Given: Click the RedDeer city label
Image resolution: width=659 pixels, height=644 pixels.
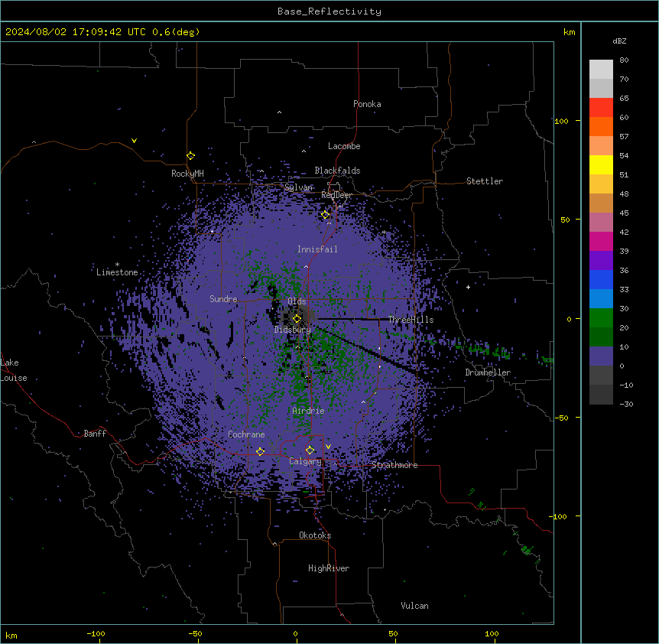Looking at the screenshot, I should (x=336, y=195).
